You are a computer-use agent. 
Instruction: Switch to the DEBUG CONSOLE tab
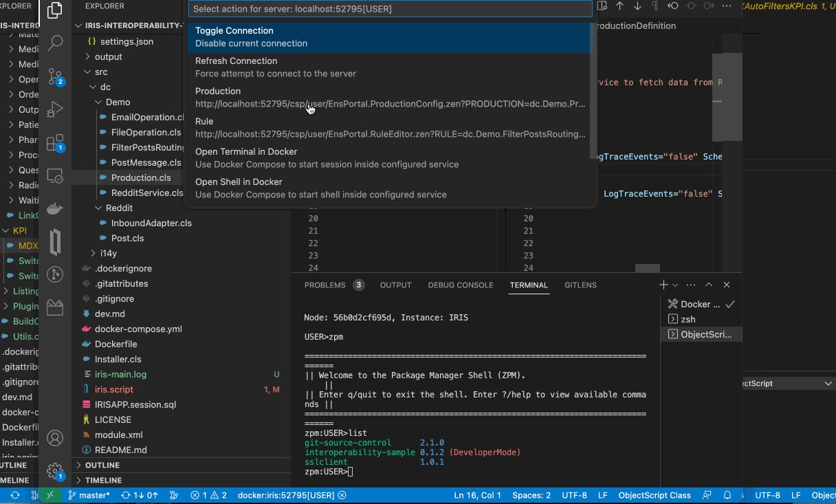coord(460,285)
